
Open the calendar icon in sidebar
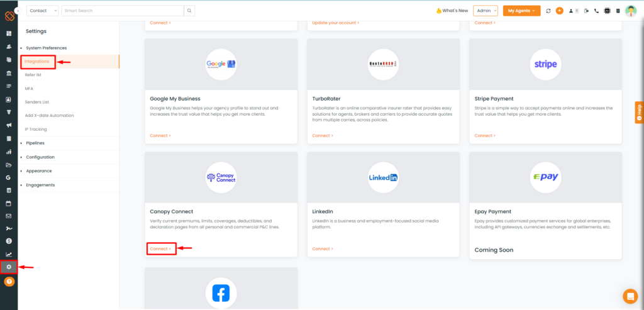(9, 204)
